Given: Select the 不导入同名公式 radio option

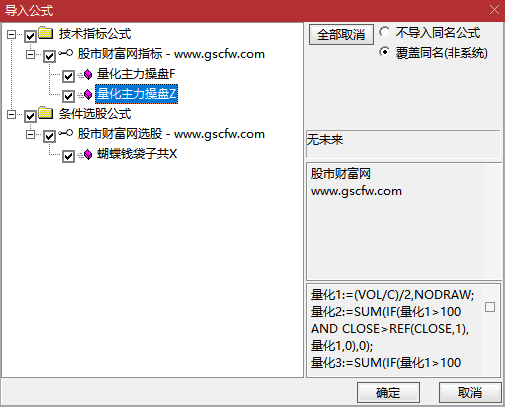Looking at the screenshot, I should point(385,32).
